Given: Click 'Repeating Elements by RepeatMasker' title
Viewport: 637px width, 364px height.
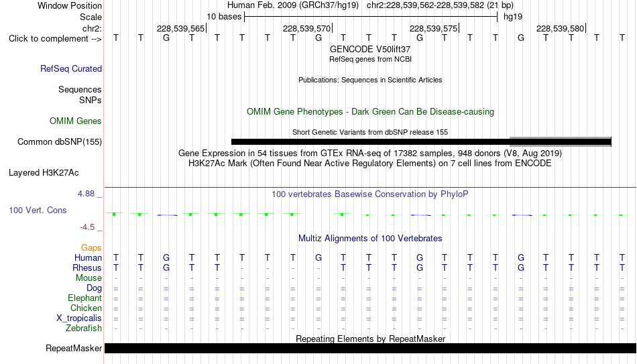Looking at the screenshot, I should 371,339.
